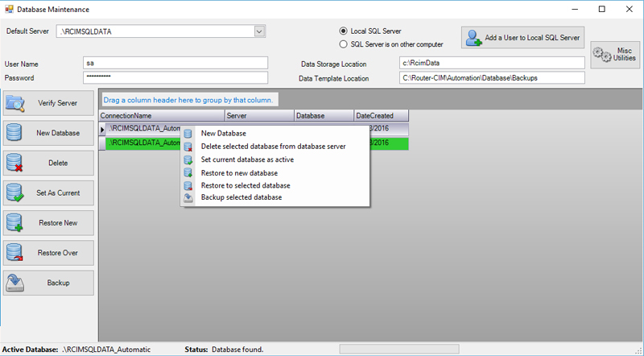
Task: Click the Misc Utilities gears icon
Action: (x=602, y=54)
